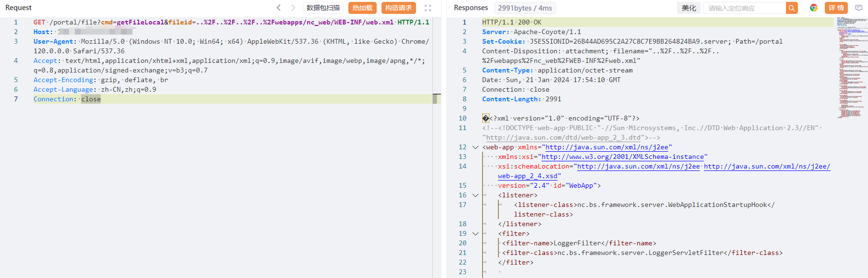Screen dimensions: 868x278
Task: Open the 详情 details button
Action: point(836,8)
